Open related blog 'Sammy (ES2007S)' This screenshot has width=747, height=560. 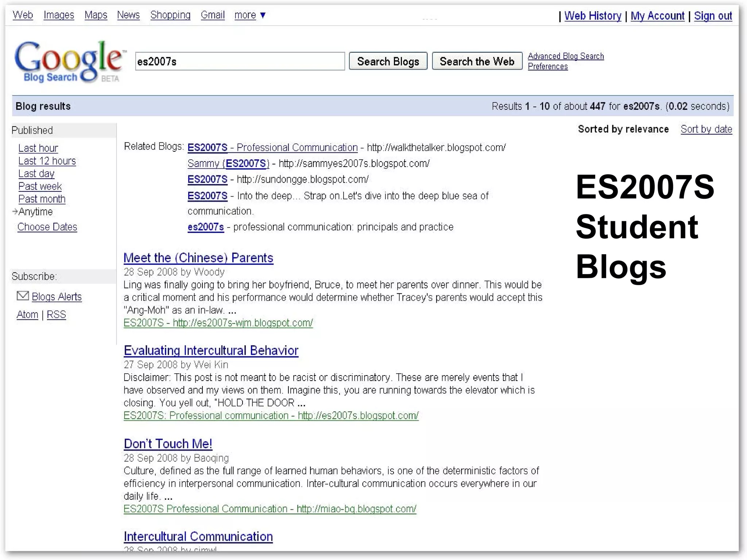[x=228, y=163]
